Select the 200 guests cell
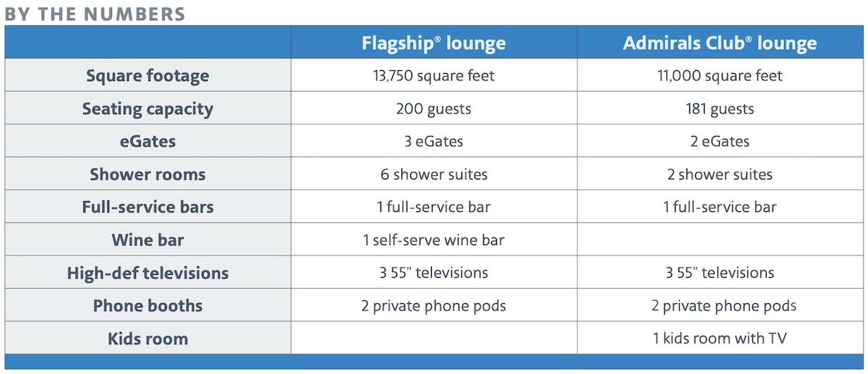Screen dimensions: 868x374 coord(434,109)
